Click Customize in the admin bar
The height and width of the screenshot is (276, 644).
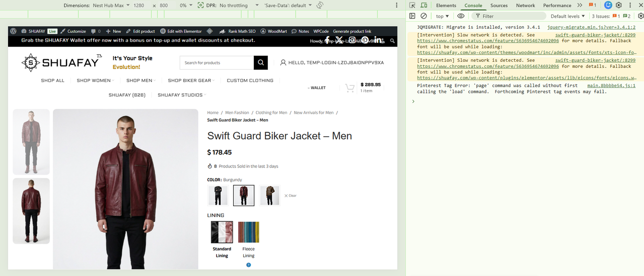pos(73,31)
